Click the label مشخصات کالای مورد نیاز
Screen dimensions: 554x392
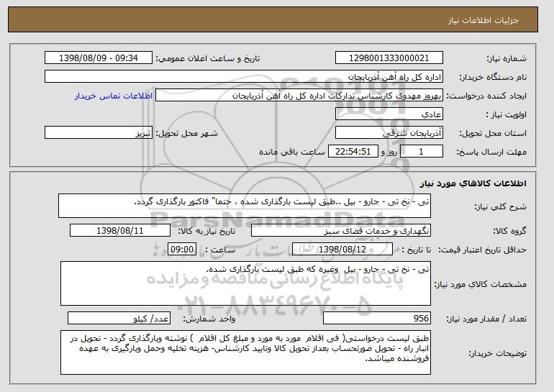tap(480, 284)
